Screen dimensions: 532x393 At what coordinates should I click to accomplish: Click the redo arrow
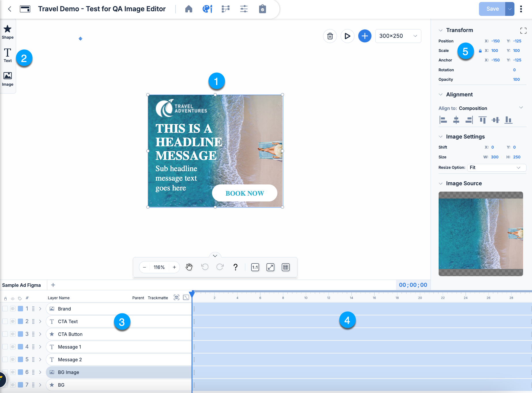tap(220, 267)
